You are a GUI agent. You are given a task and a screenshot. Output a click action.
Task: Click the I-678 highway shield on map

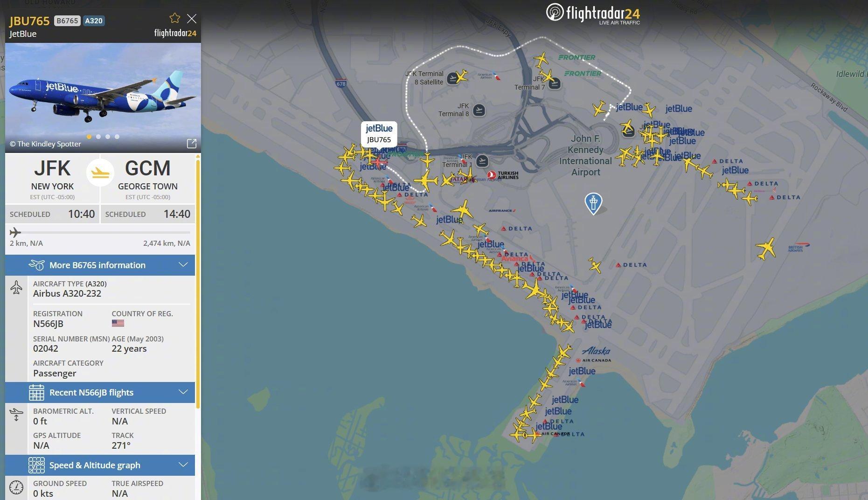[341, 83]
